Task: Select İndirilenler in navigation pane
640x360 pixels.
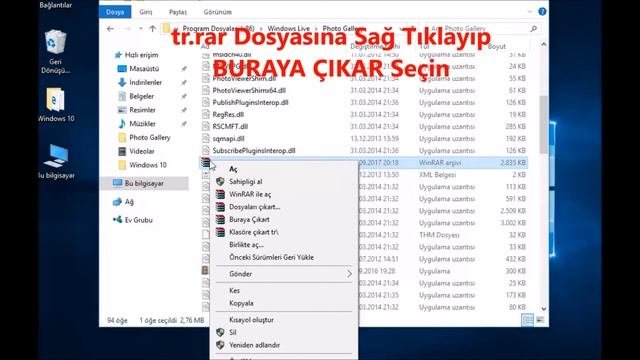Action: (145, 82)
